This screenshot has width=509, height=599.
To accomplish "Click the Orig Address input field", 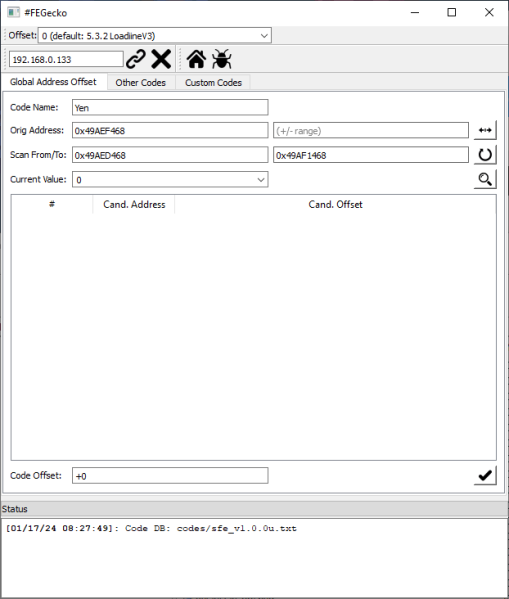I will pyautogui.click(x=170, y=130).
